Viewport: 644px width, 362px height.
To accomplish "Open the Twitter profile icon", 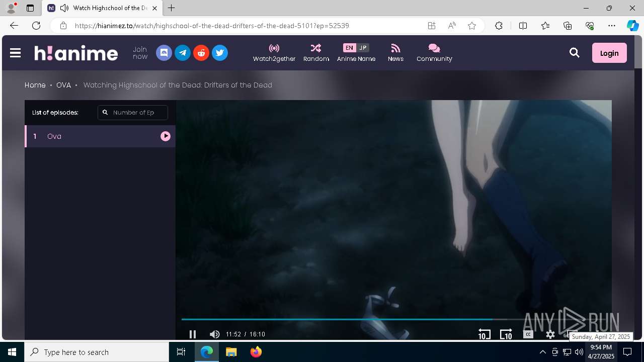I will [x=220, y=53].
